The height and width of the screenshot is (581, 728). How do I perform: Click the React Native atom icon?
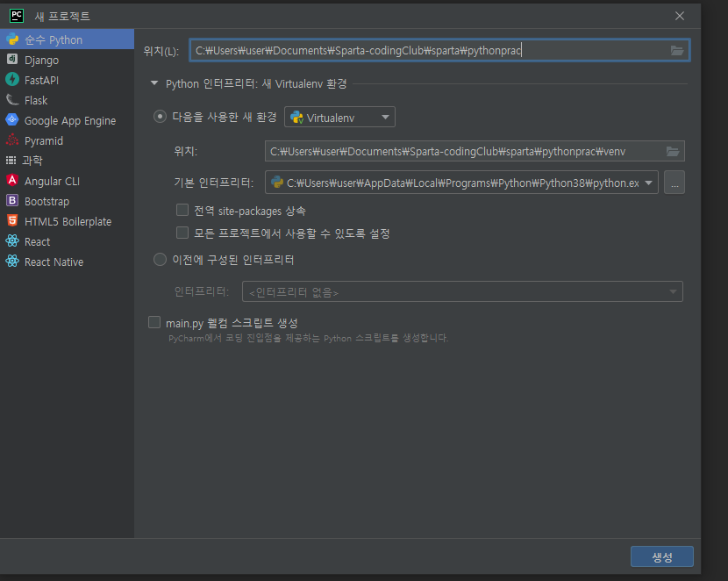coord(12,261)
